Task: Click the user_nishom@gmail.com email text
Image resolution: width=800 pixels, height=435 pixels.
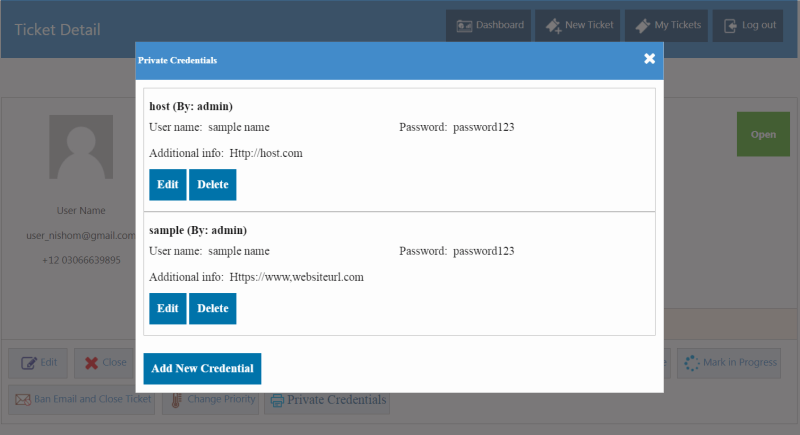Action: (x=81, y=236)
